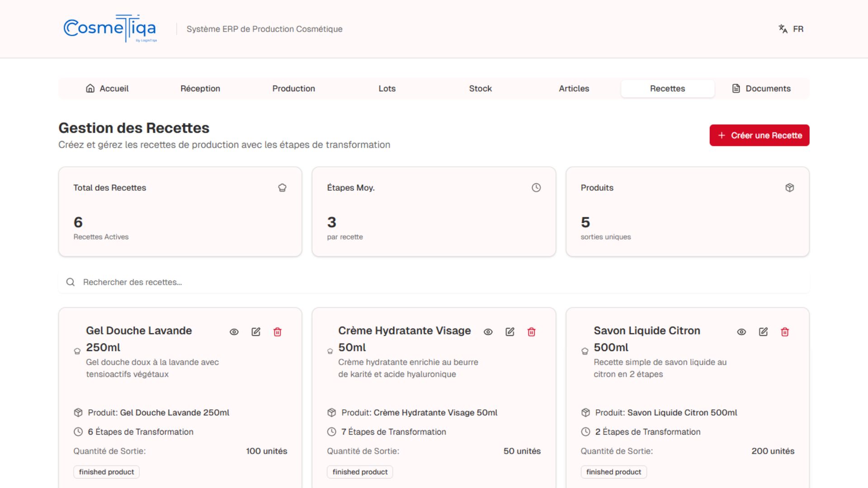
Task: Click edit icon for Crème Hydratante Visage
Action: [510, 332]
